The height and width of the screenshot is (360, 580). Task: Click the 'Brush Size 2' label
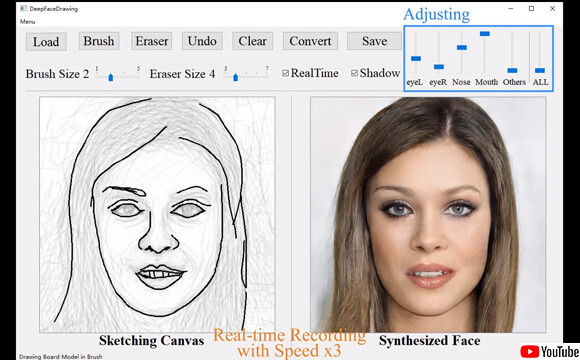(x=57, y=74)
